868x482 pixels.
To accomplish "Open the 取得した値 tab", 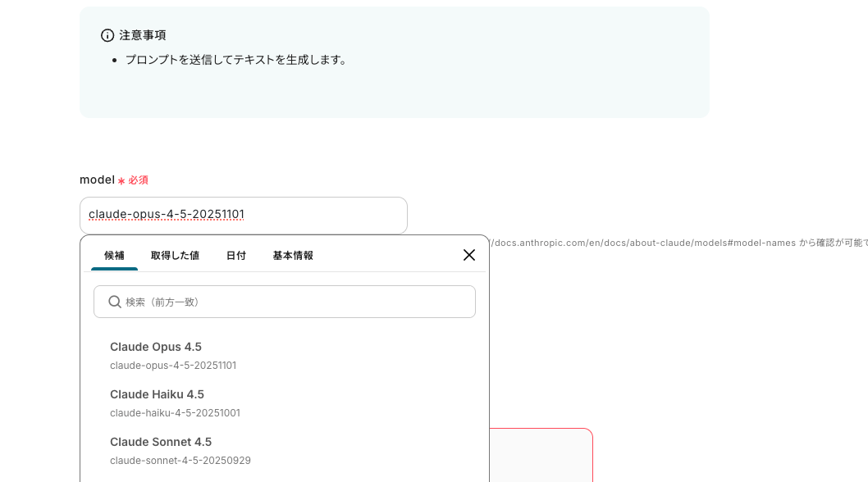I will [175, 256].
